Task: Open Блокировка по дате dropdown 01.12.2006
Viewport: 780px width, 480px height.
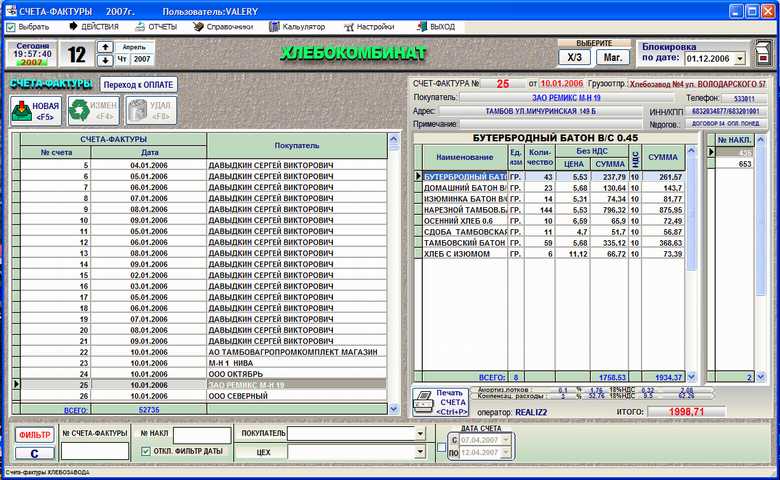Action: click(740, 59)
